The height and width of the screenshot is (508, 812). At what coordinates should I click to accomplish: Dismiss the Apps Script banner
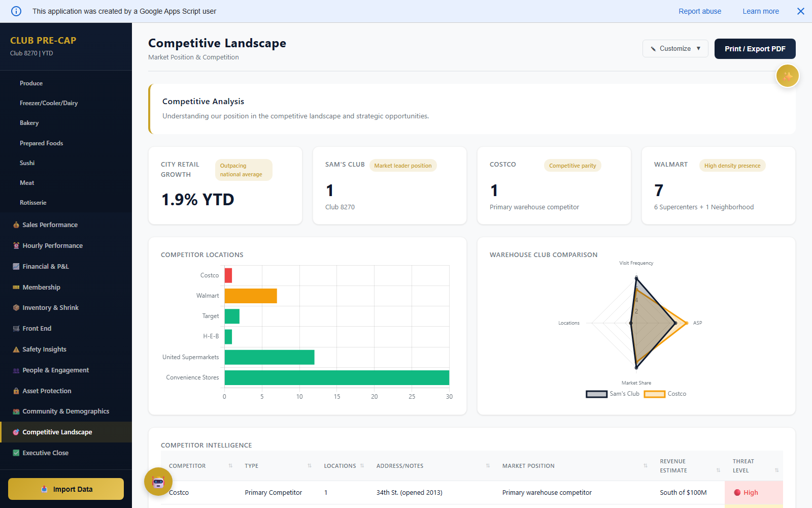(x=801, y=11)
